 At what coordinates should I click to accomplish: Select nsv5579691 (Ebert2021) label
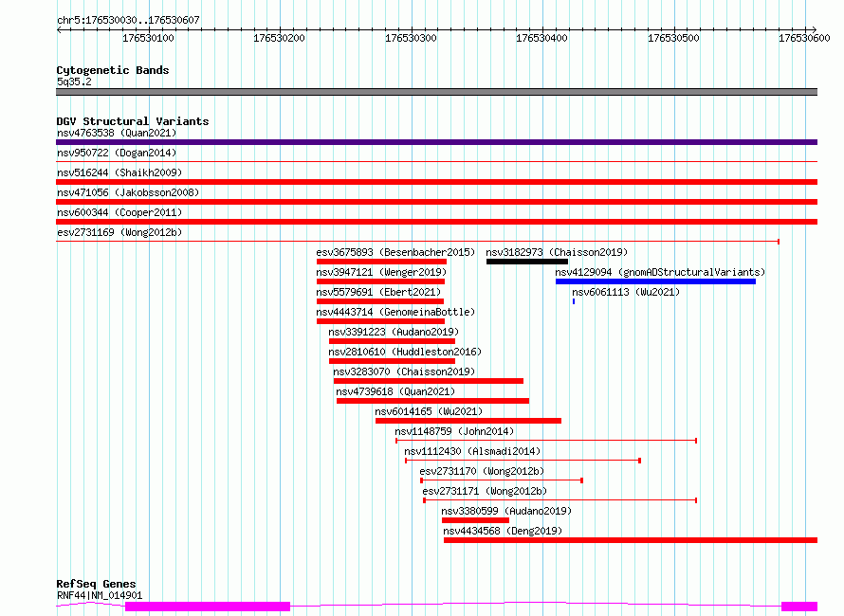tap(378, 292)
